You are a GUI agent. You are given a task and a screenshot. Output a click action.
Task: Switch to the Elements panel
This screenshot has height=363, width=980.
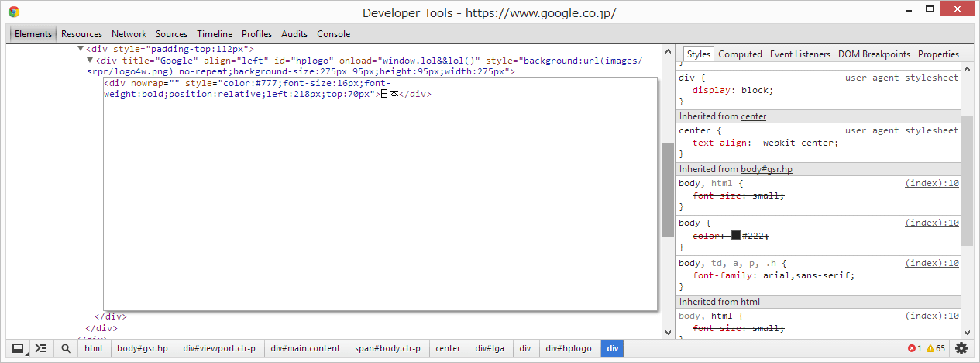coord(33,34)
